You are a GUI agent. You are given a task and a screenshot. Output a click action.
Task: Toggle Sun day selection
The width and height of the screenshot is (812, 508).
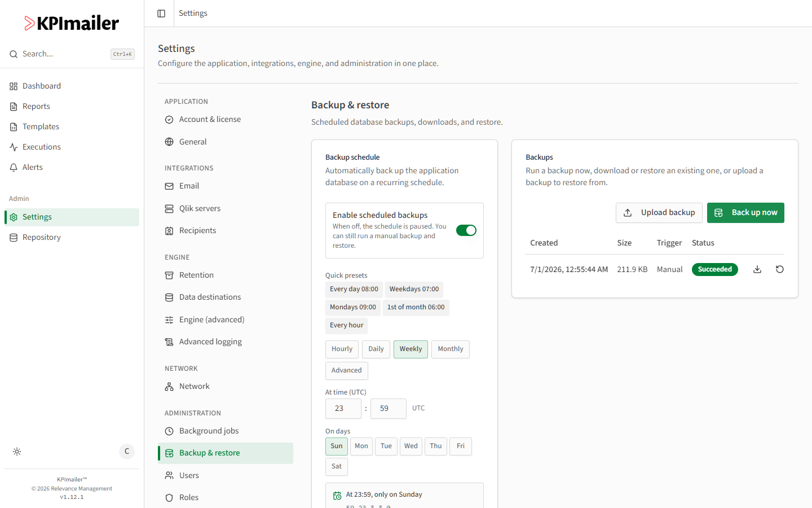[x=337, y=446]
